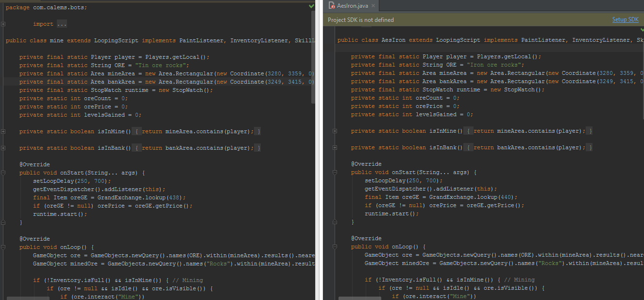Click the folded '...' import placeholder
This screenshot has height=300, width=644.
(62, 24)
